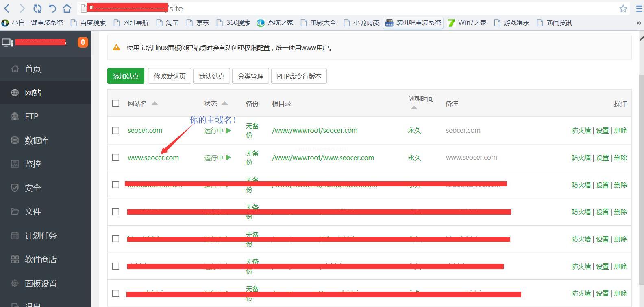Click the green 添加站点 button
Screen dimensions: 644x307
[x=126, y=76]
